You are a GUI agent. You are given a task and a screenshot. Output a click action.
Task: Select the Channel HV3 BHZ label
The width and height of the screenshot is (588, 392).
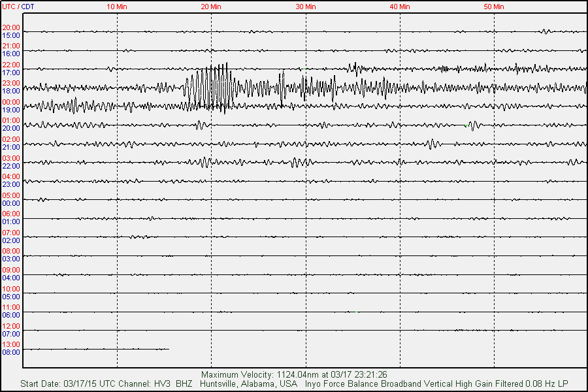[x=155, y=384]
